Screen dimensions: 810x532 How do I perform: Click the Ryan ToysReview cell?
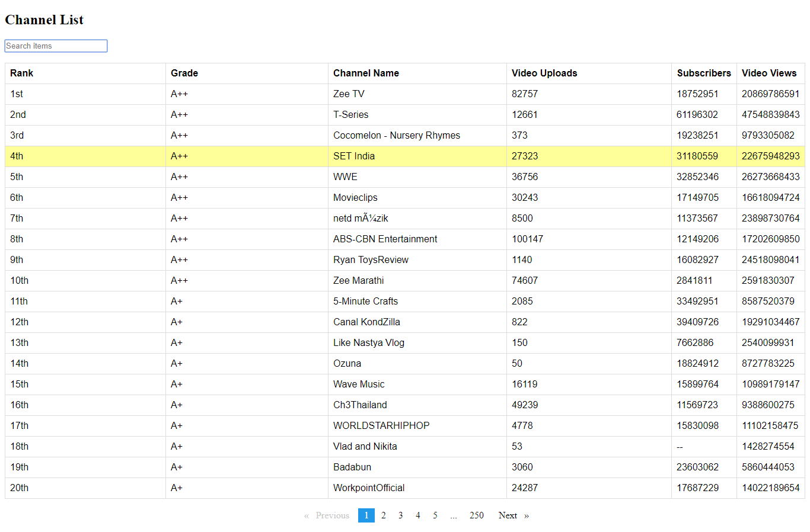(417, 260)
